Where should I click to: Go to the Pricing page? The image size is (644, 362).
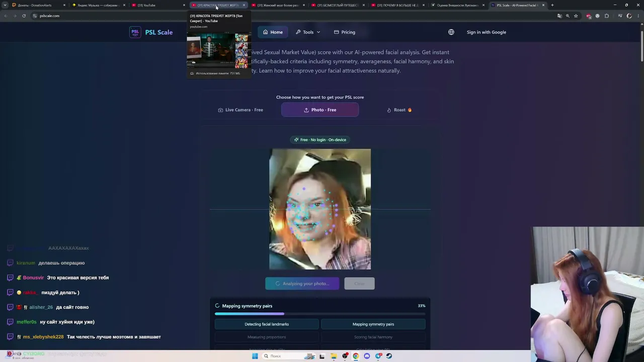[345, 32]
